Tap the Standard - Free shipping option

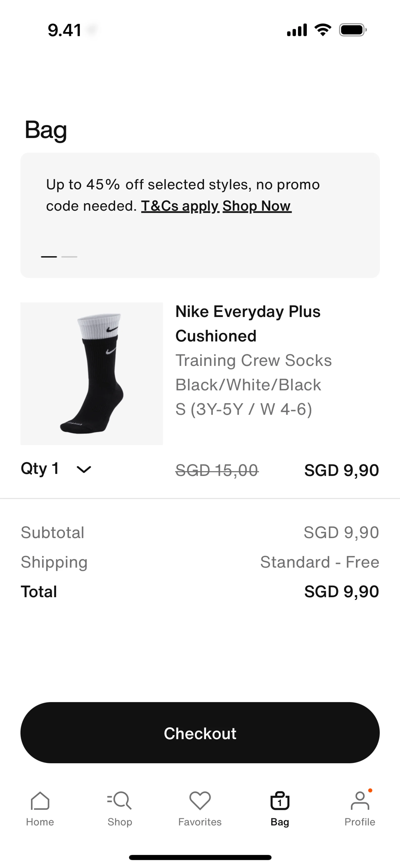click(x=320, y=562)
